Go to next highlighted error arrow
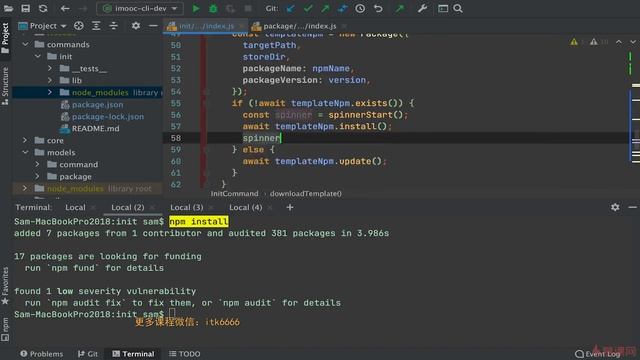Screen dimensions: 640x360 (x=633, y=42)
